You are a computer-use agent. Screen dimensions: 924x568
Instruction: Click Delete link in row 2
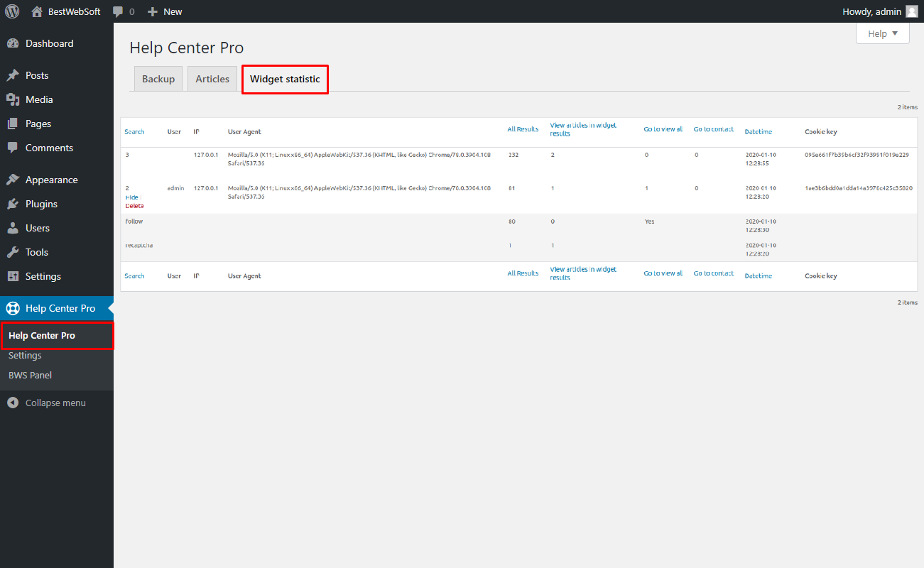pyautogui.click(x=134, y=206)
